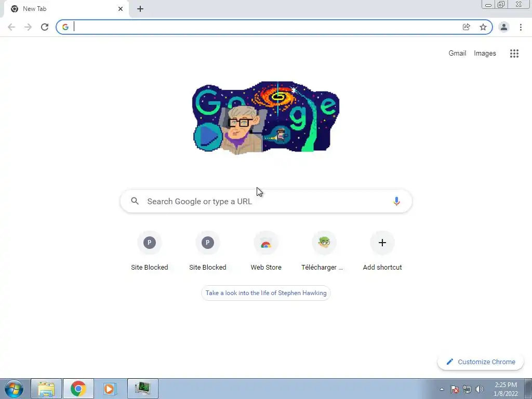
Task: Start voice search with the microphone
Action: coord(396,201)
